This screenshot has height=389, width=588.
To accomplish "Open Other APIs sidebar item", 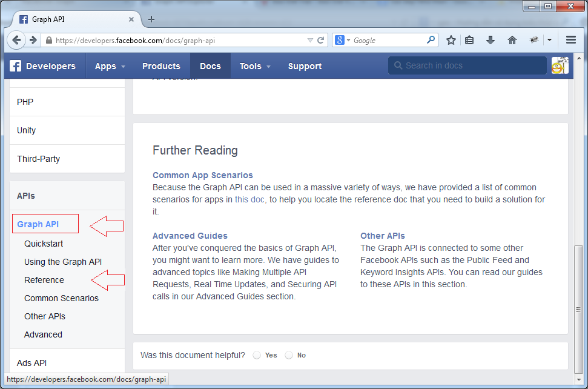I will (45, 317).
